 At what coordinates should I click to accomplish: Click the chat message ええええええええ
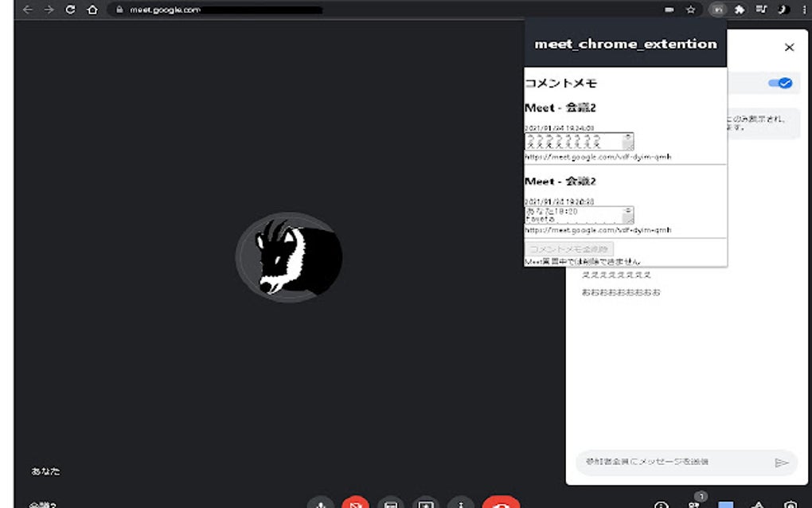click(x=616, y=275)
